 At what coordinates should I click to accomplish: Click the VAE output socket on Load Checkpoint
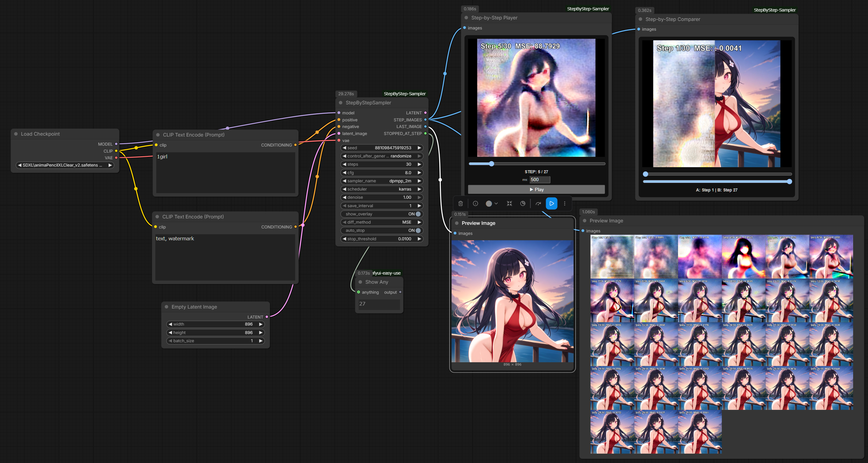(116, 158)
